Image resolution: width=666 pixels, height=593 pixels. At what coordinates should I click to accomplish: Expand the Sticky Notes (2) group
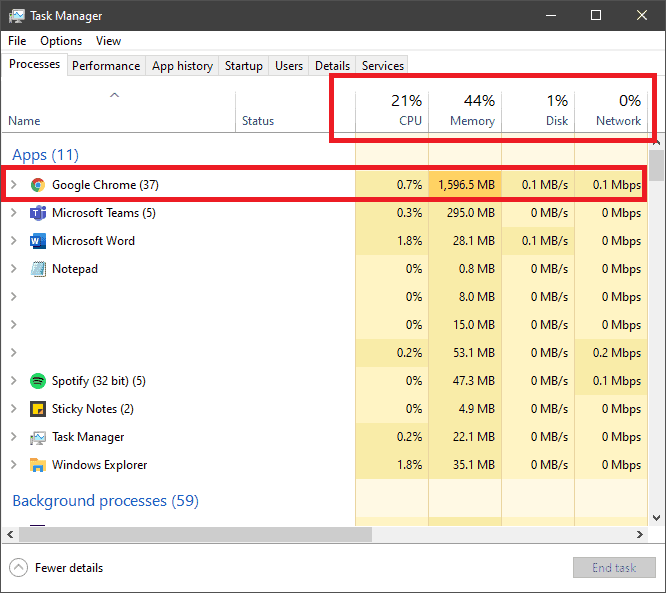coord(14,408)
